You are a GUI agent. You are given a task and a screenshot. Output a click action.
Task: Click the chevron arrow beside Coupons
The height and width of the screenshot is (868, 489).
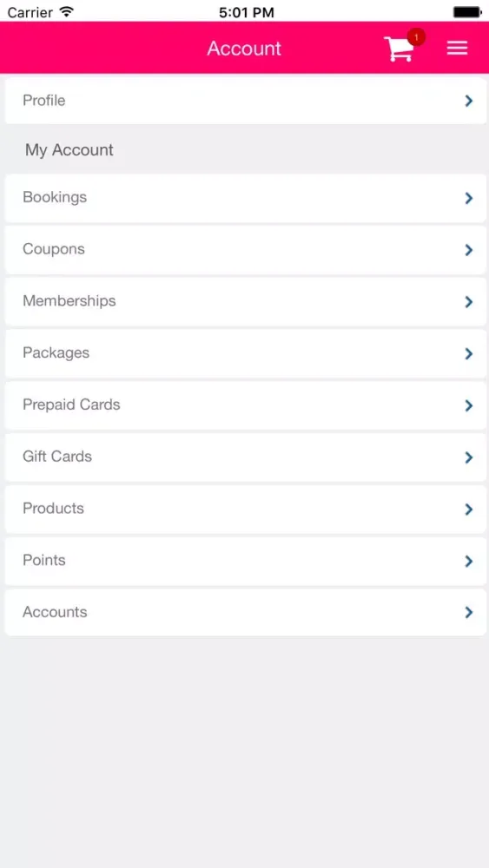click(x=468, y=250)
